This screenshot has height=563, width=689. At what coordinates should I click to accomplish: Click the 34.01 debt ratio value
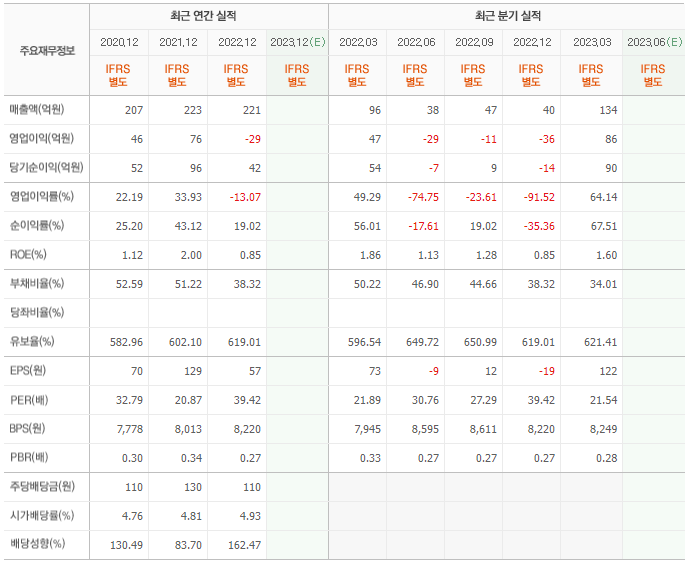click(x=604, y=284)
